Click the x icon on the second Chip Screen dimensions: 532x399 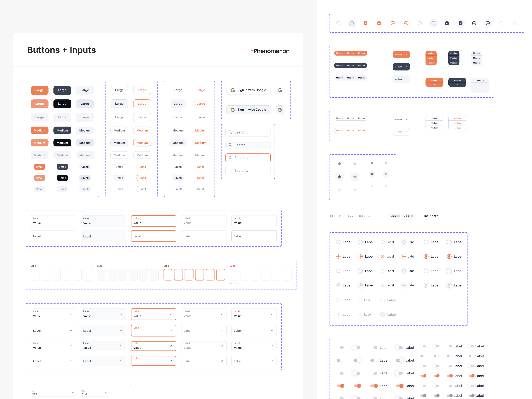pyautogui.click(x=411, y=216)
